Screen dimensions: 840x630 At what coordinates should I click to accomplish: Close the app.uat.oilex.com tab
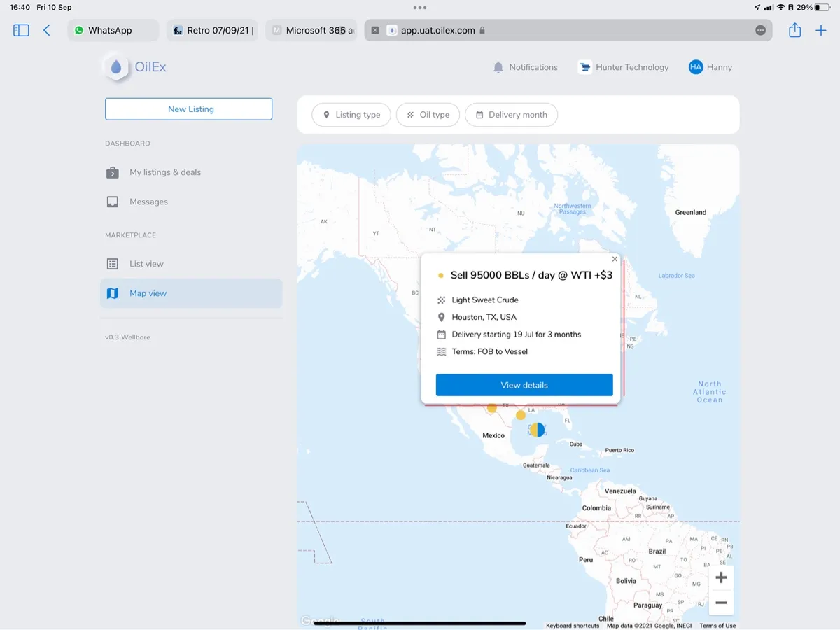pos(375,30)
